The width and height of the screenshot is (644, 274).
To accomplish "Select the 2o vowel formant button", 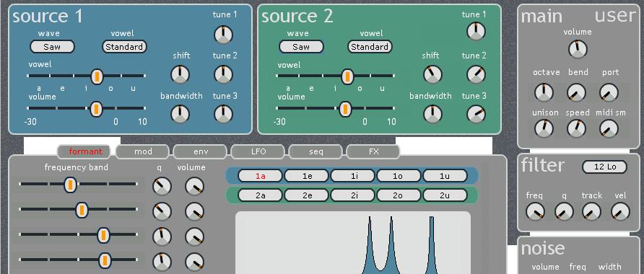I will click(398, 195).
